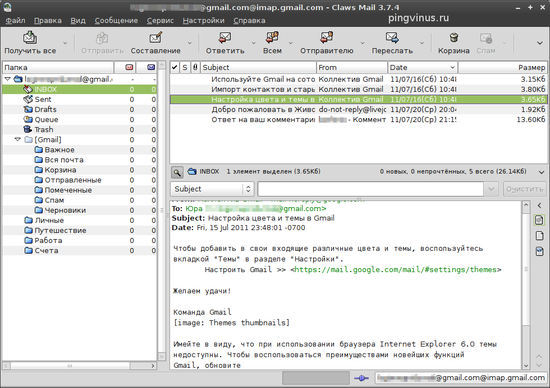Image resolution: width=550 pixels, height=388 pixels.
Task: Click the Составление compose message icon
Action: 155,38
